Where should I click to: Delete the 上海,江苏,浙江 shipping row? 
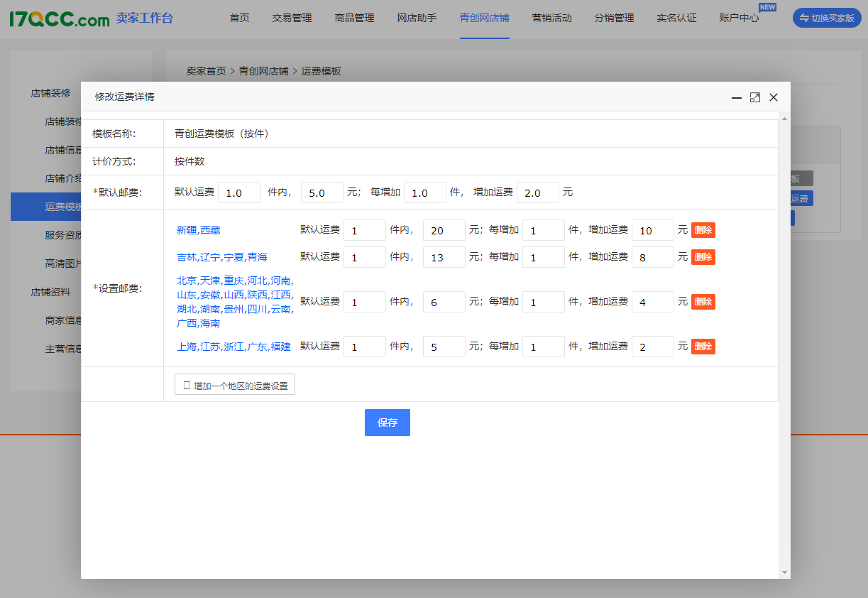point(703,347)
